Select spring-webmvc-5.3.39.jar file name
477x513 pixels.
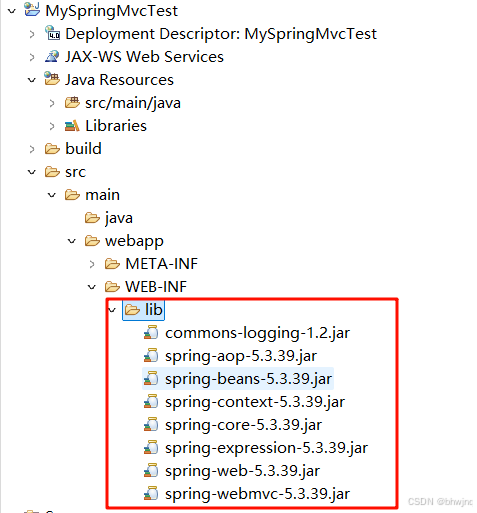pyautogui.click(x=258, y=494)
